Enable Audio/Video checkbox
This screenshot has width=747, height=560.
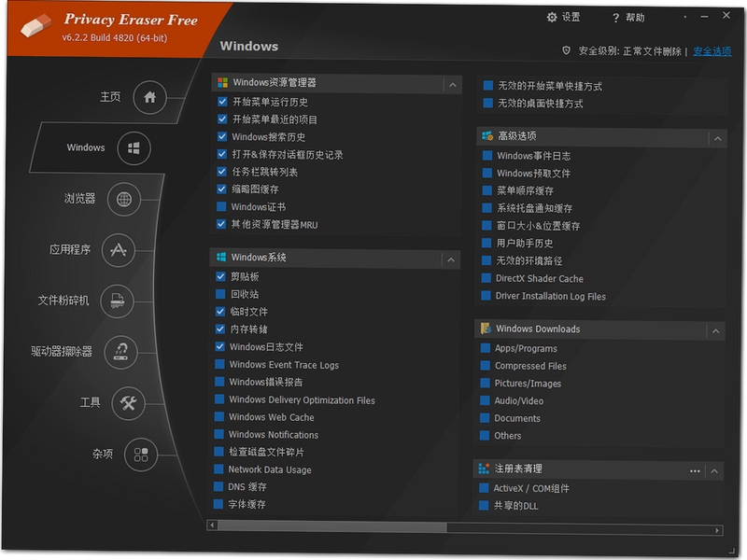[485, 400]
